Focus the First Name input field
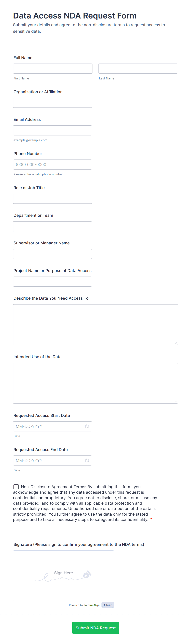The image size is (189, 644). pyautogui.click(x=52, y=68)
